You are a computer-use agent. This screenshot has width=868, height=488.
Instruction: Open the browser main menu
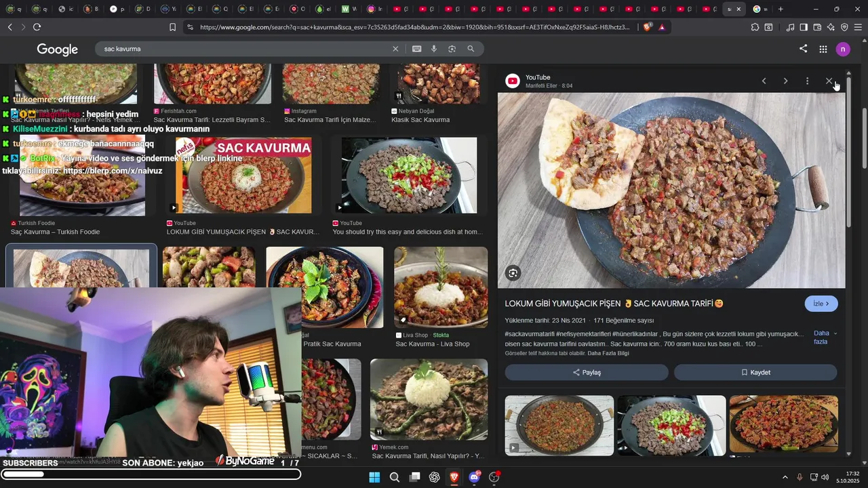pos(858,27)
